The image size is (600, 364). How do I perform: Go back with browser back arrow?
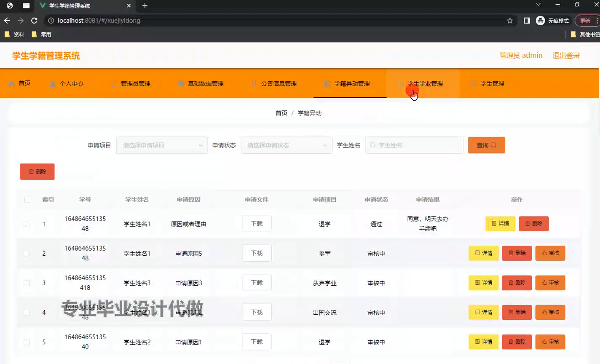(7, 20)
